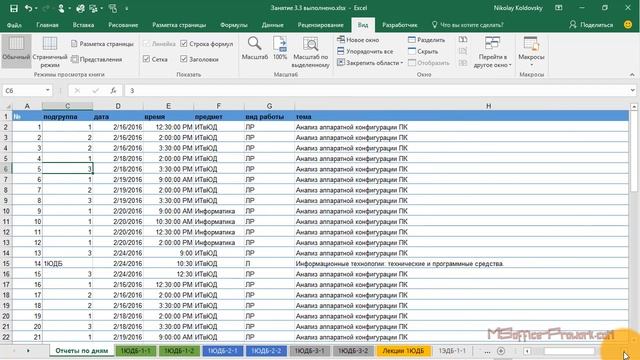Image resolution: width=640 pixels, height=360 pixels.
Task: Open Custom Views (Представления)
Action: coord(97,59)
